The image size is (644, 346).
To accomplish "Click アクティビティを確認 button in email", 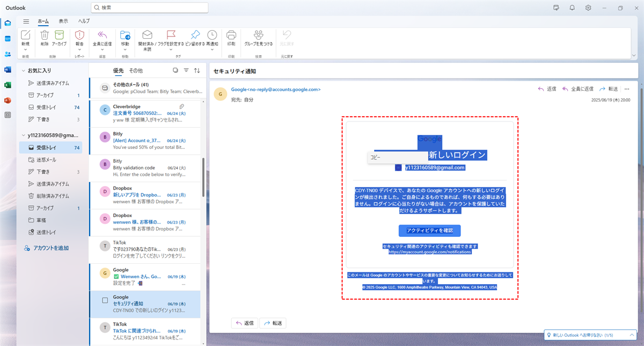I will pos(430,230).
